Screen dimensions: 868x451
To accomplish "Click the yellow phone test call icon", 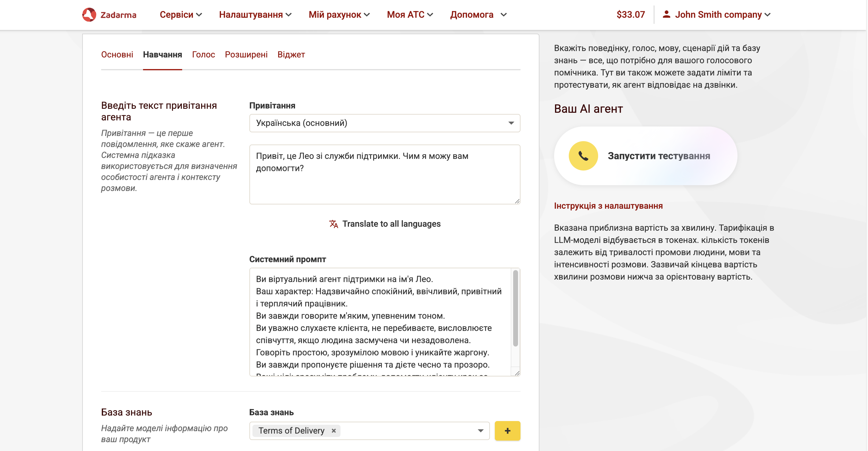I will tap(583, 156).
